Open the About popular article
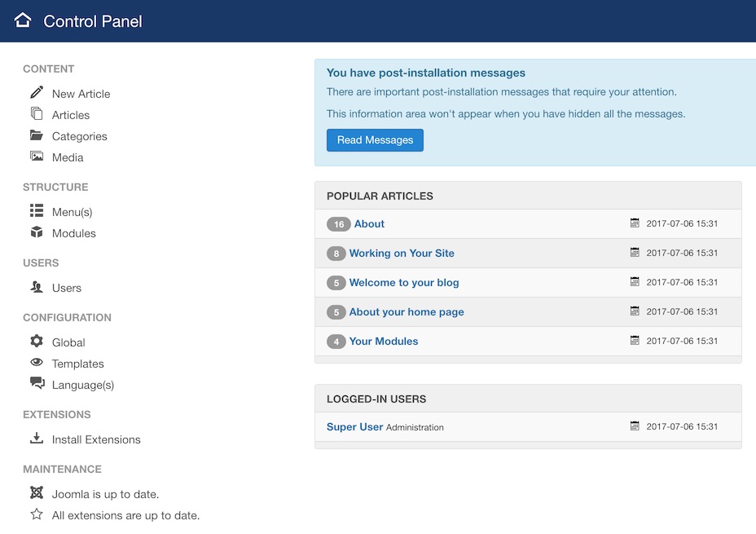 pyautogui.click(x=369, y=224)
